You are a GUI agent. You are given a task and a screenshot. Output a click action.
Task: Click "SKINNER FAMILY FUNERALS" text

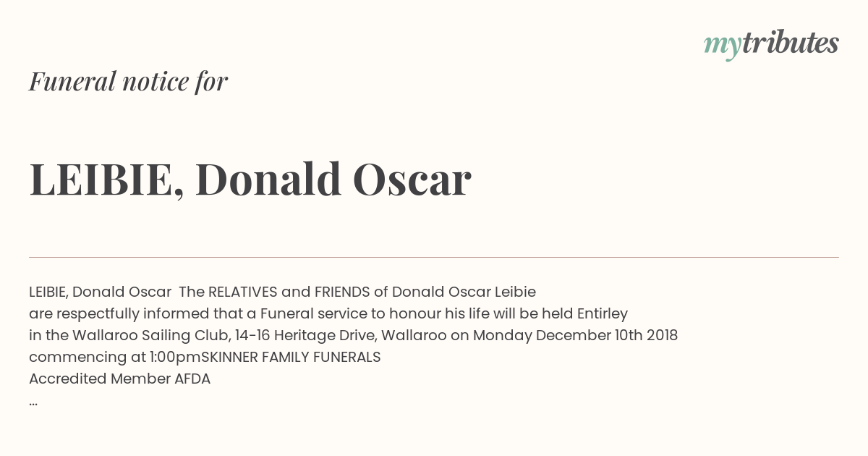click(291, 357)
